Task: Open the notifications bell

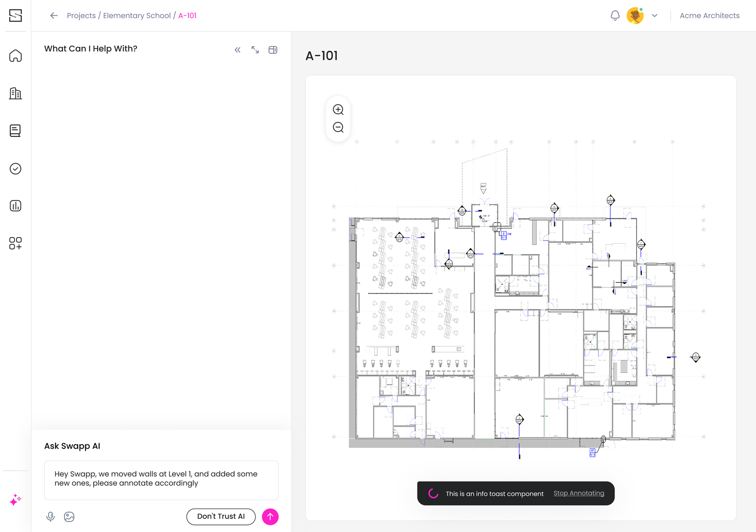Action: tap(615, 15)
